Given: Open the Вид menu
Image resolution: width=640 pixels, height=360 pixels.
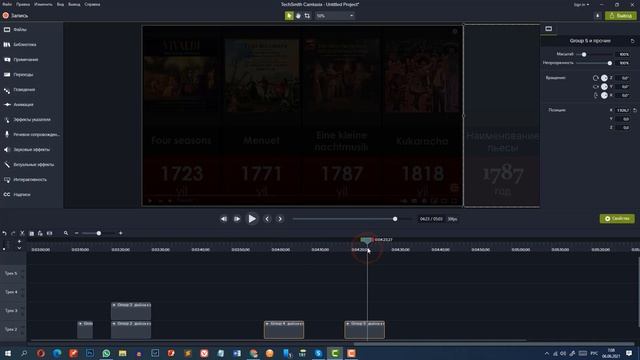Looking at the screenshot, I should (60, 4).
